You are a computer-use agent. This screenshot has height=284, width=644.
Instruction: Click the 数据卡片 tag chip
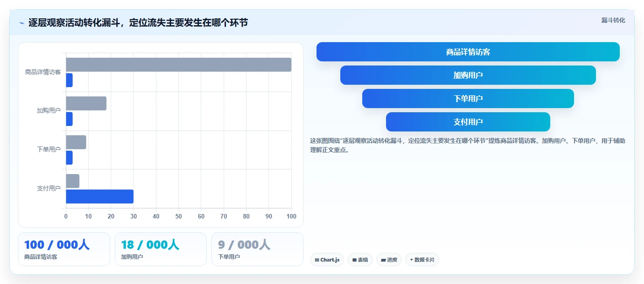click(422, 260)
